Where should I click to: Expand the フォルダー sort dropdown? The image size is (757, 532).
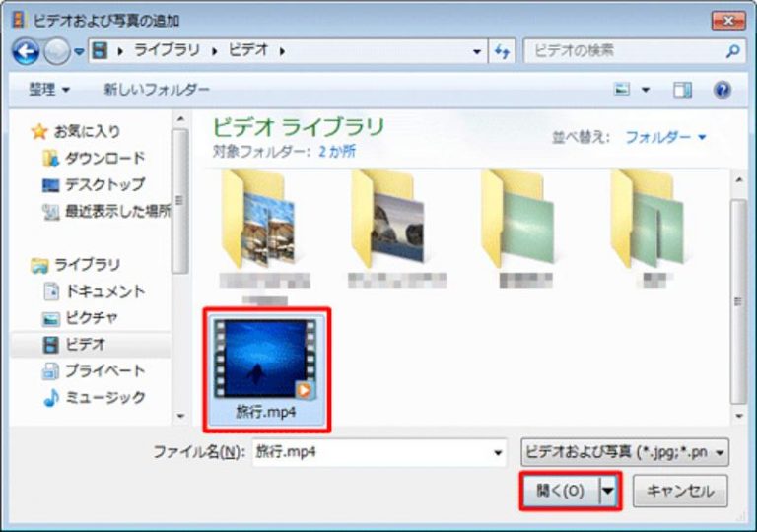[666, 137]
